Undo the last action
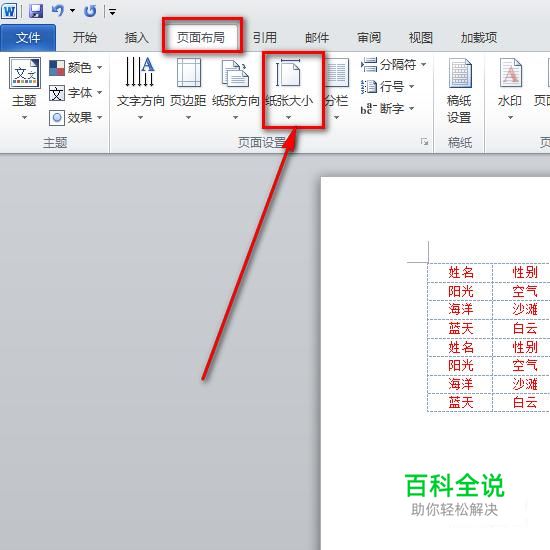Image resolution: width=550 pixels, height=550 pixels. tap(58, 11)
